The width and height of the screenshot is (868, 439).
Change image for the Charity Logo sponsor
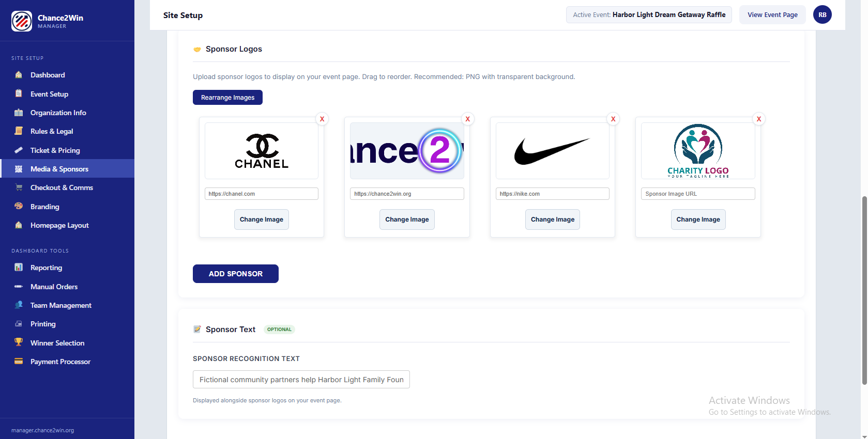pyautogui.click(x=698, y=219)
